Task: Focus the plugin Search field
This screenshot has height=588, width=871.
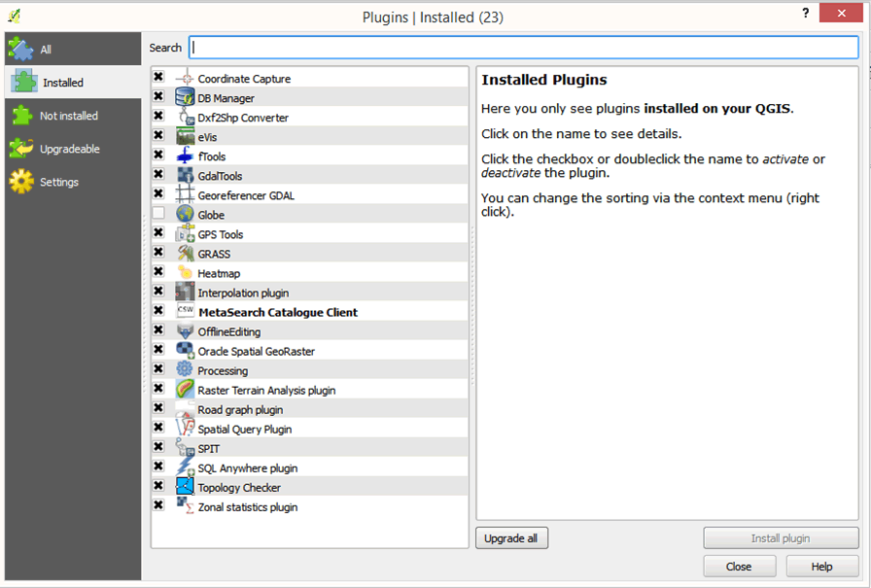Action: coord(524,48)
